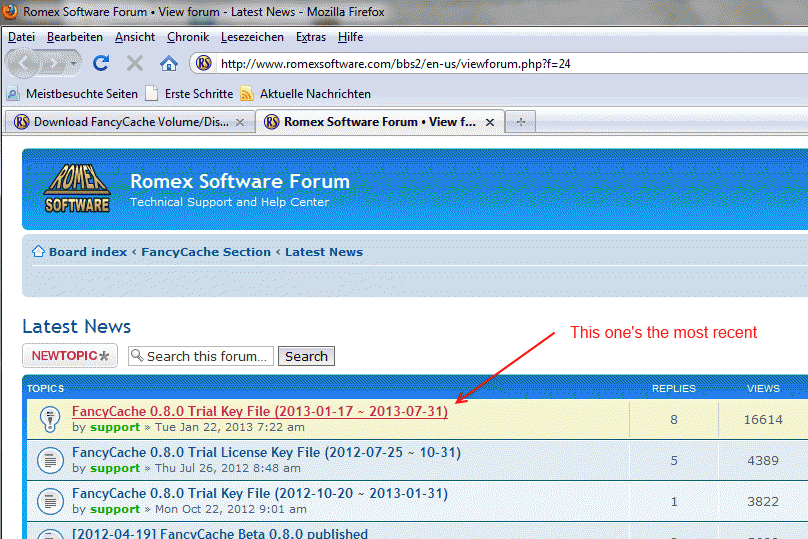Click the NEWTOPIC button

(70, 356)
